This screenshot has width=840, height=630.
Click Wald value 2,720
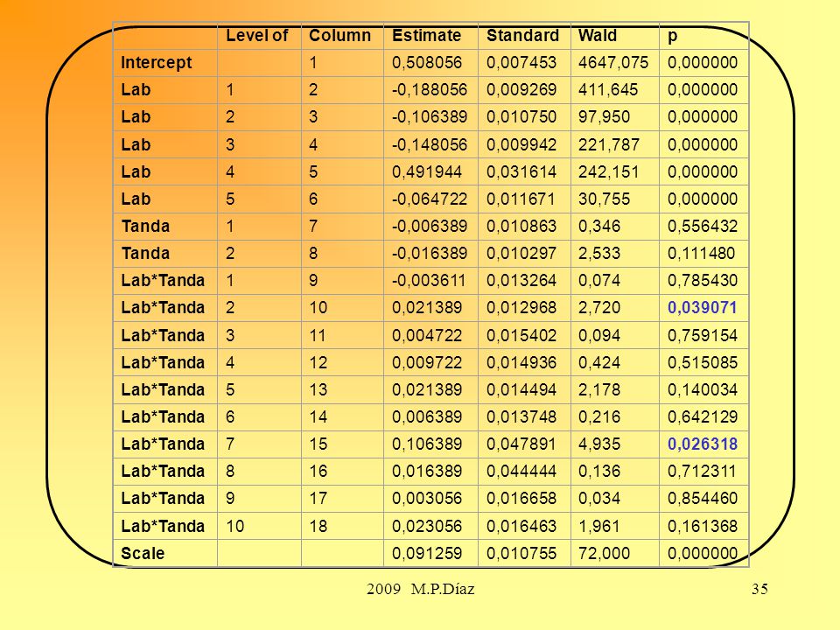pyautogui.click(x=598, y=307)
